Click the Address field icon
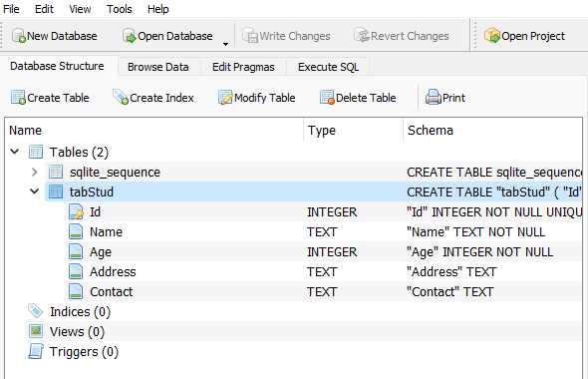Viewport: 588px width, 379px height. (76, 271)
